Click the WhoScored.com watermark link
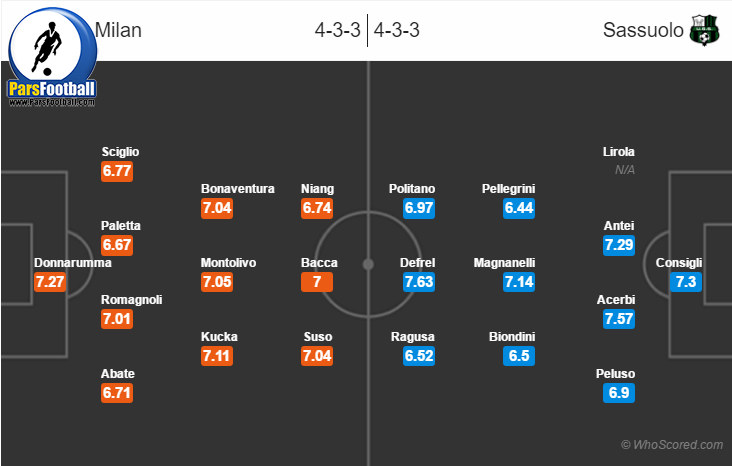Viewport: 732px width, 466px height. [x=671, y=445]
